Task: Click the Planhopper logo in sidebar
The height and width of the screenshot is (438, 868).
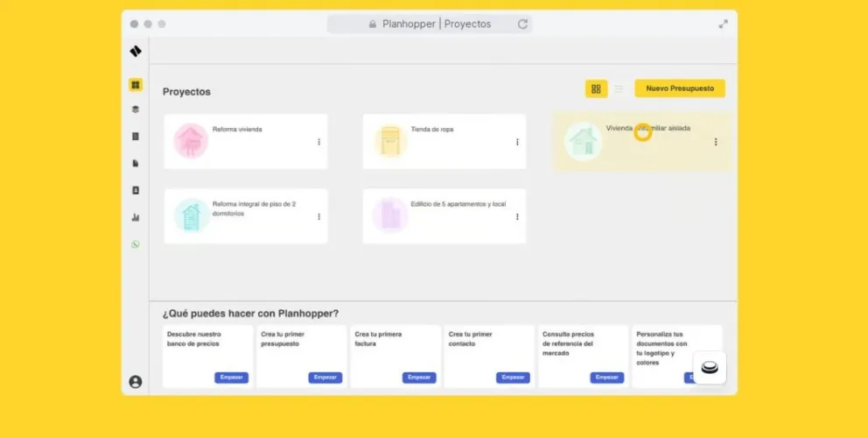Action: coord(136,51)
